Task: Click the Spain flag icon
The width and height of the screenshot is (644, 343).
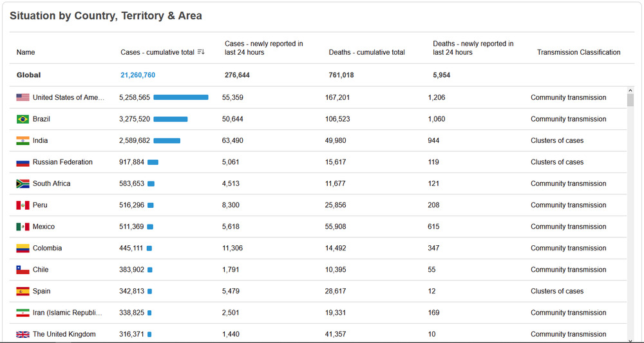Action: 23,292
